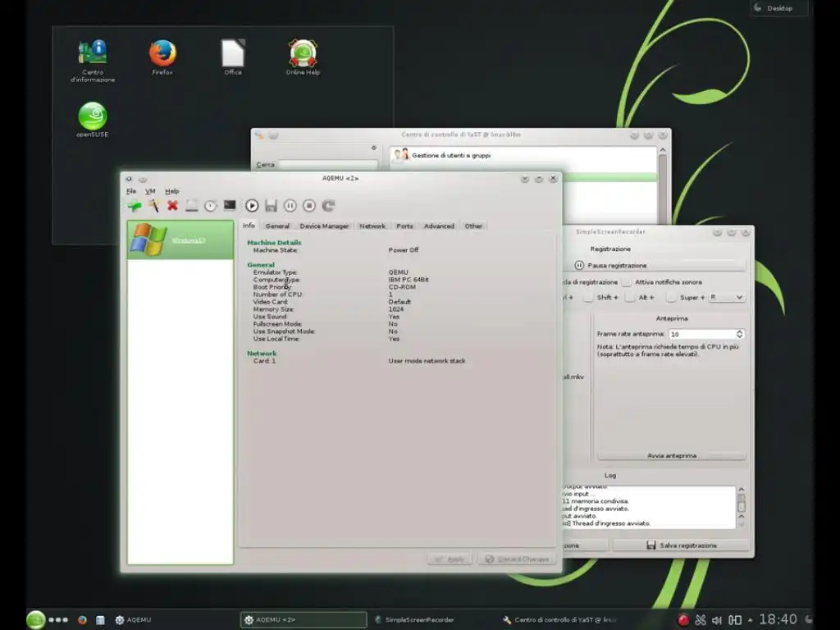Screen dimensions: 840x630
Task: Select the Windows VM in the list
Action: coord(180,240)
